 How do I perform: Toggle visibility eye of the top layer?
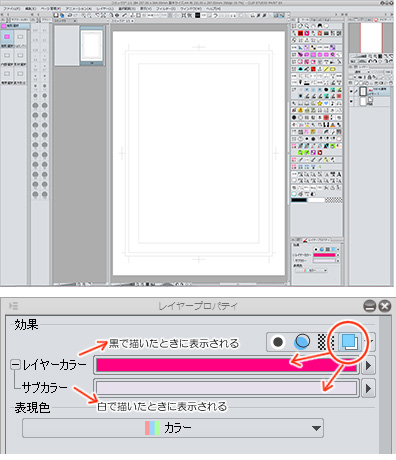pos(351,91)
